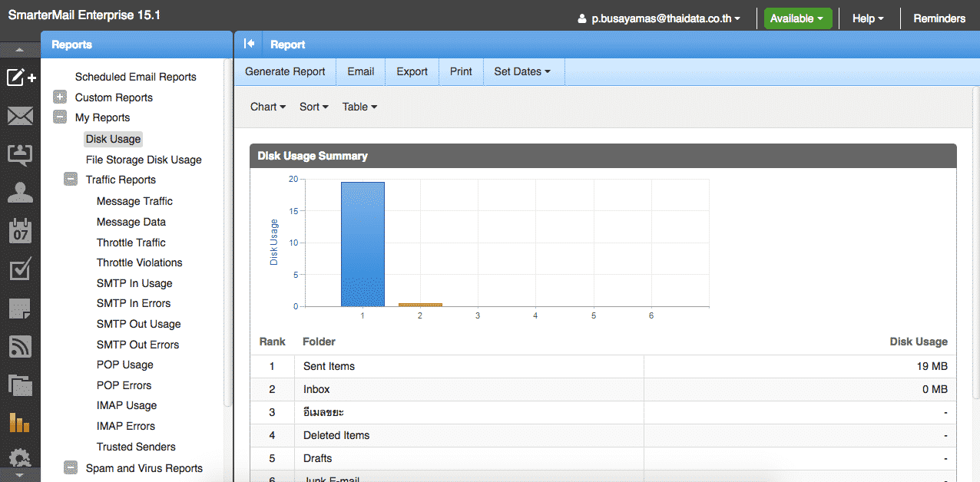Click the 19 MB disk usage value
The height and width of the screenshot is (482, 980).
(932, 366)
